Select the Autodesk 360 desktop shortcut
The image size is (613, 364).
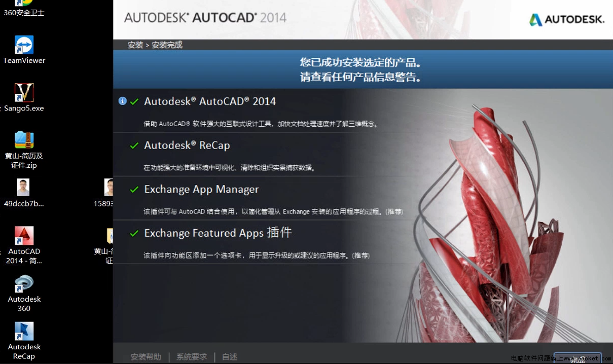(x=24, y=294)
